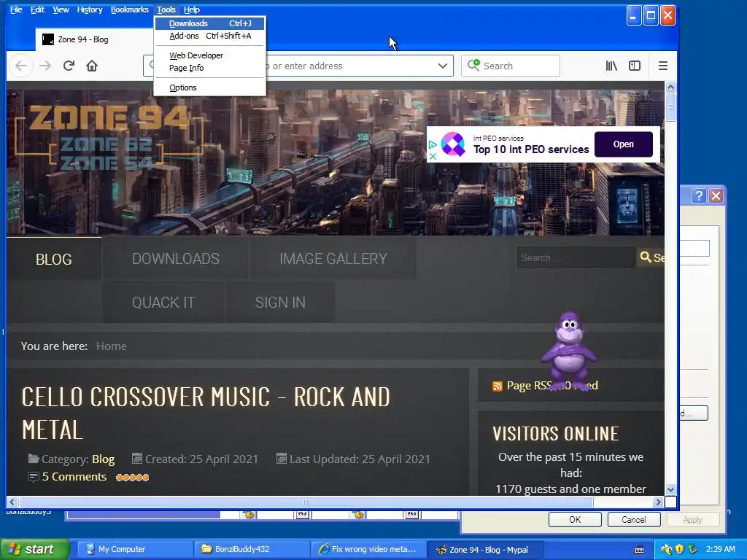This screenshot has width=747, height=560.
Task: Open the SIGN IN navigation link
Action: [x=280, y=303]
